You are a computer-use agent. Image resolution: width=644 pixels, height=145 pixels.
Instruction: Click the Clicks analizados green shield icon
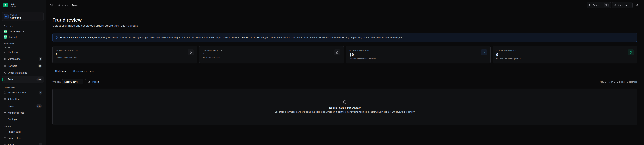[631, 52]
